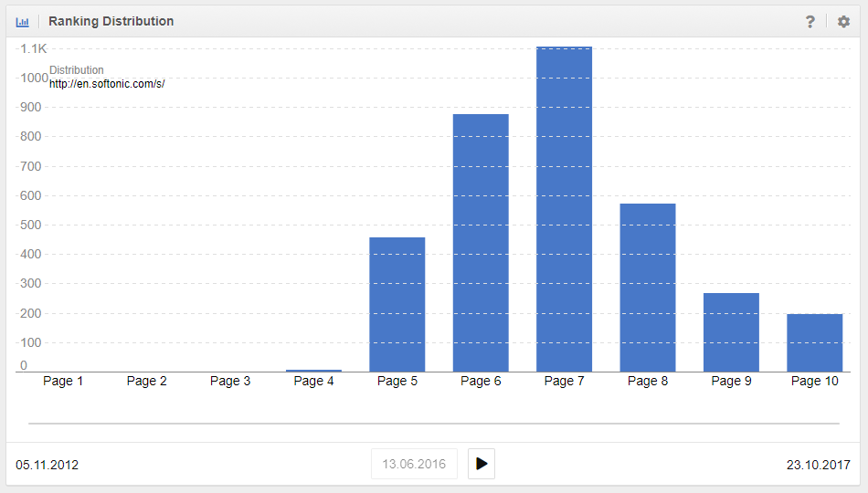Select the start date 05.11.2012
This screenshot has width=868, height=493.
48,465
